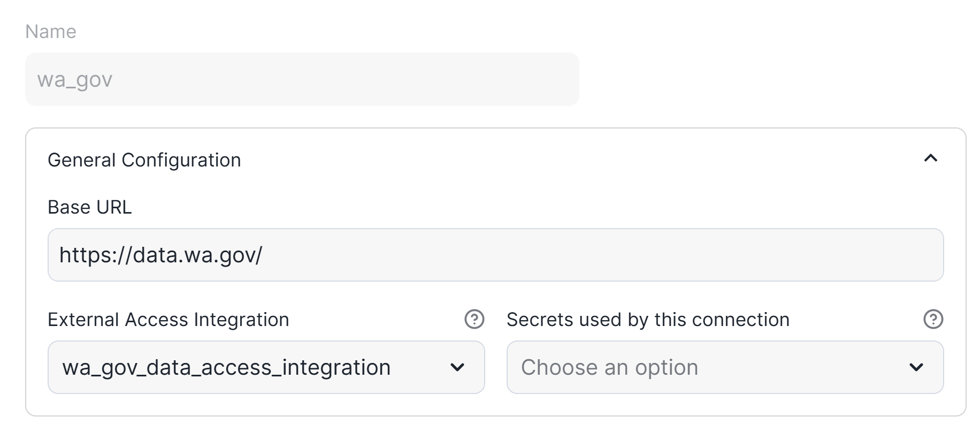Place cursor in the https://data.wa.gov/ text
Screen dimensions: 980x424
[x=160, y=255]
